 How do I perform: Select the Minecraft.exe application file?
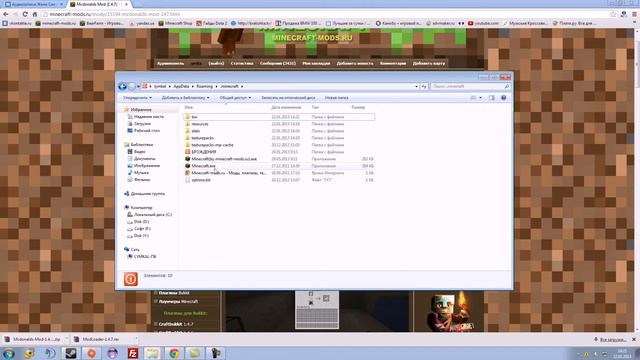pos(203,166)
